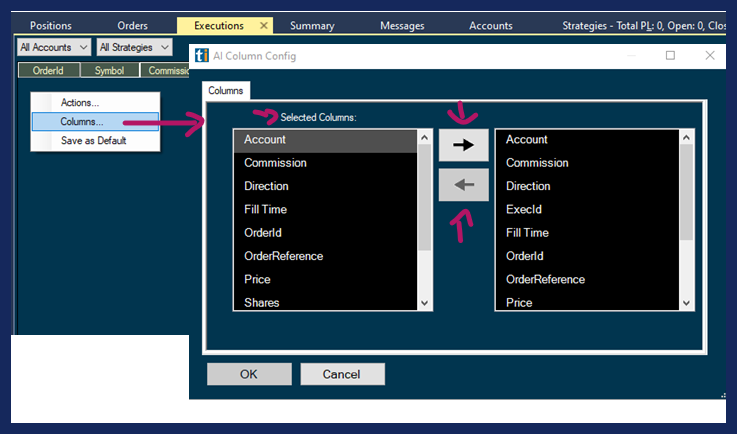737x434 pixels.
Task: Maximize the AI Column Config dialog
Action: coord(670,56)
